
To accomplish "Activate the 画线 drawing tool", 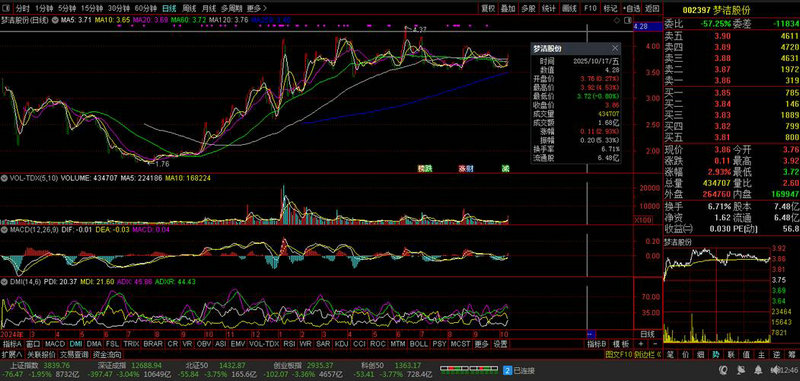I will tap(569, 8).
